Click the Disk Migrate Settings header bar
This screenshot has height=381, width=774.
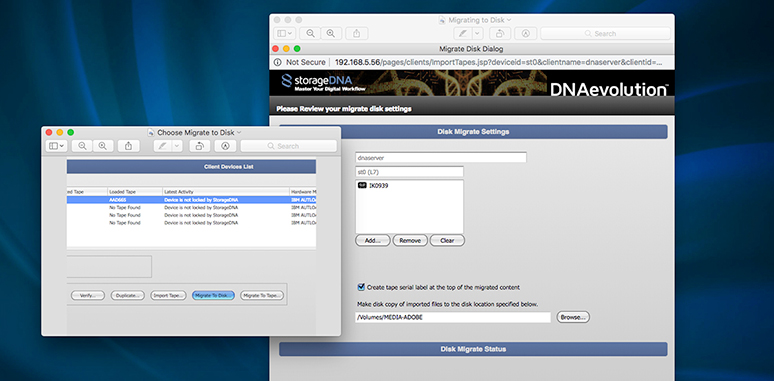click(x=473, y=132)
